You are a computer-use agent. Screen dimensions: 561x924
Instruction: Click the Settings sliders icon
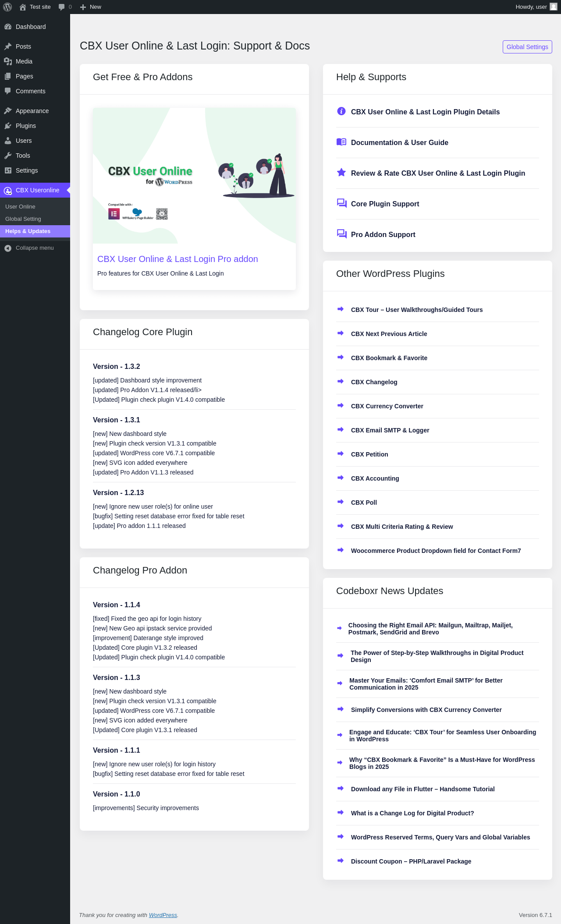click(8, 170)
